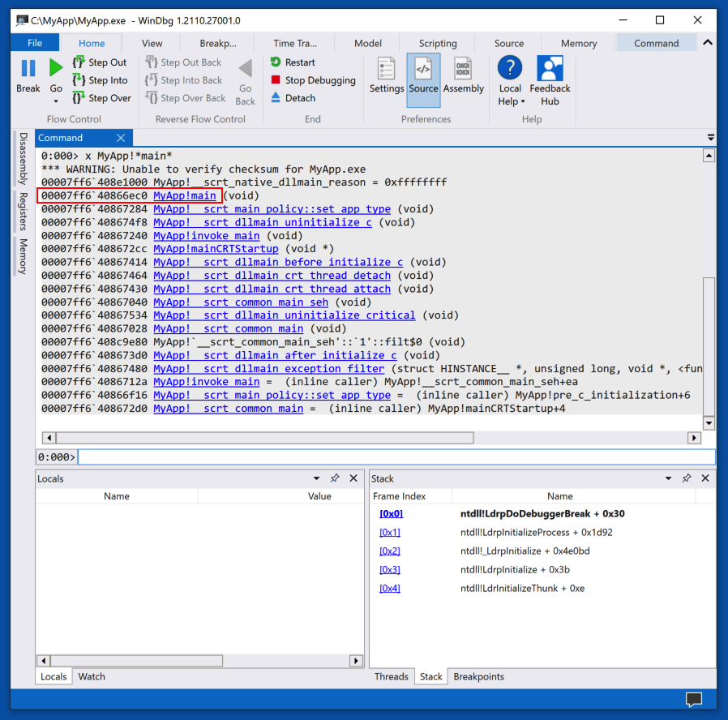Click Step Out Back button

[x=183, y=62]
